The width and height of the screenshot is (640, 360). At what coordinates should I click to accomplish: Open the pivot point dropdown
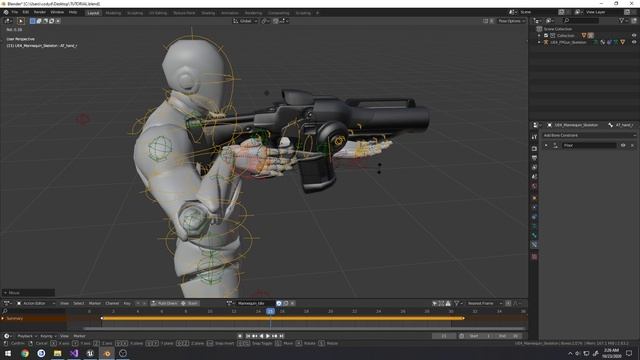pos(266,21)
